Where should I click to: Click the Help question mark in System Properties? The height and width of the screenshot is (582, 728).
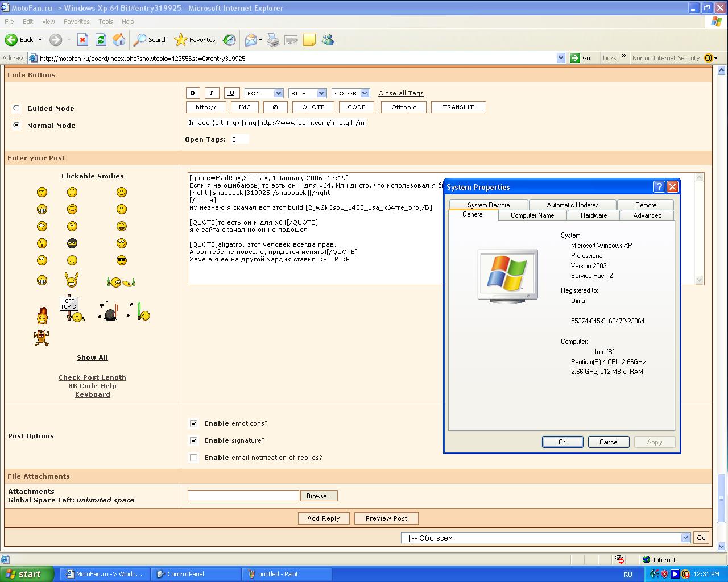pos(659,187)
